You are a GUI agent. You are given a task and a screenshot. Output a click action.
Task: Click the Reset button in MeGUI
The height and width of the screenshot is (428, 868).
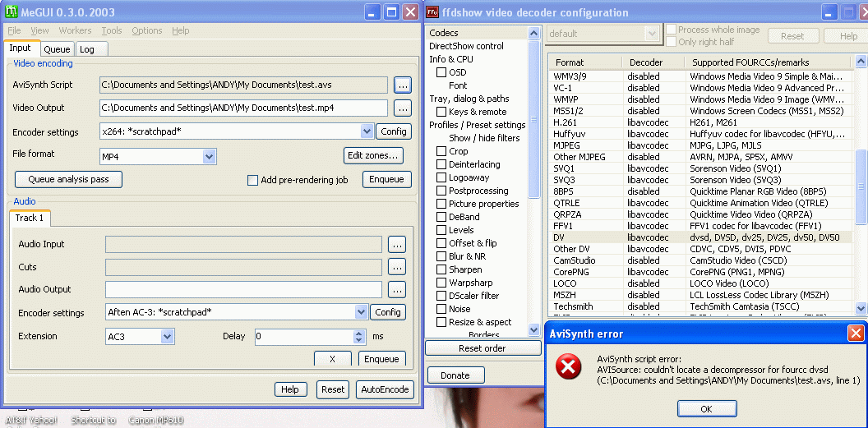(x=333, y=389)
